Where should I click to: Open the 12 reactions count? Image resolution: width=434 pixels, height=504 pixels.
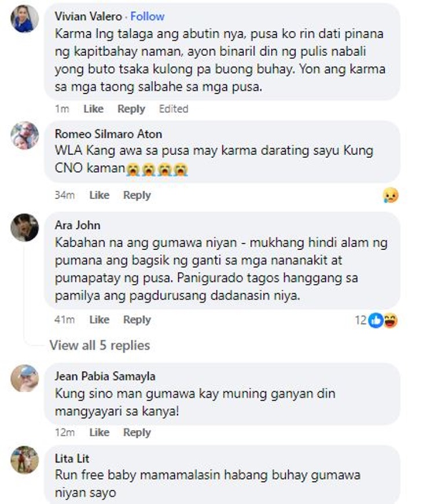361,320
